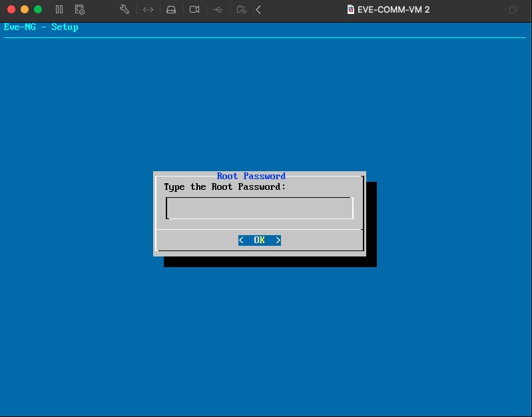Maximize the window with green button
The height and width of the screenshot is (417, 532).
tap(38, 9)
